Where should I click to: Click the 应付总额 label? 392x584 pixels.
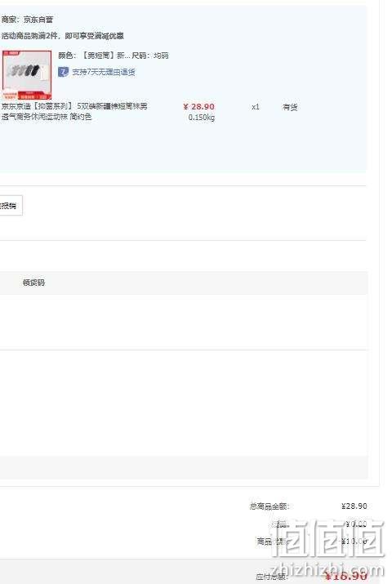coord(272,577)
